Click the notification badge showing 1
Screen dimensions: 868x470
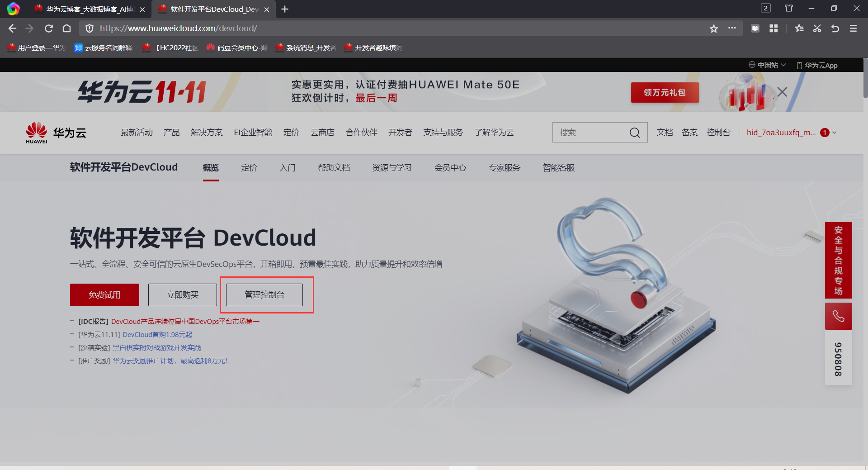825,133
